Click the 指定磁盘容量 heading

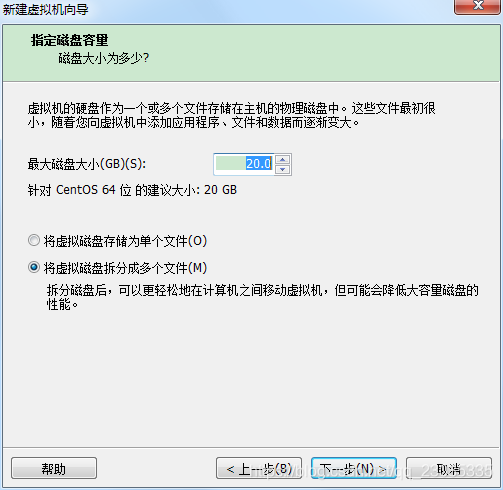69,40
